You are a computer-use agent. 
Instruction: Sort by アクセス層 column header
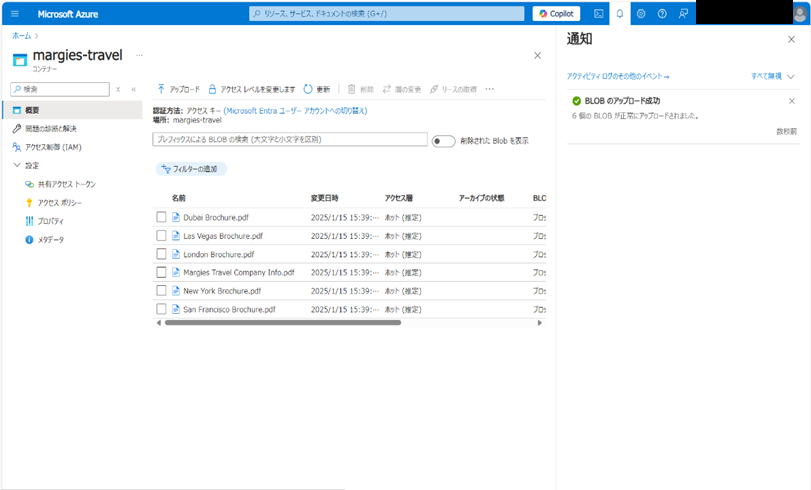[398, 198]
